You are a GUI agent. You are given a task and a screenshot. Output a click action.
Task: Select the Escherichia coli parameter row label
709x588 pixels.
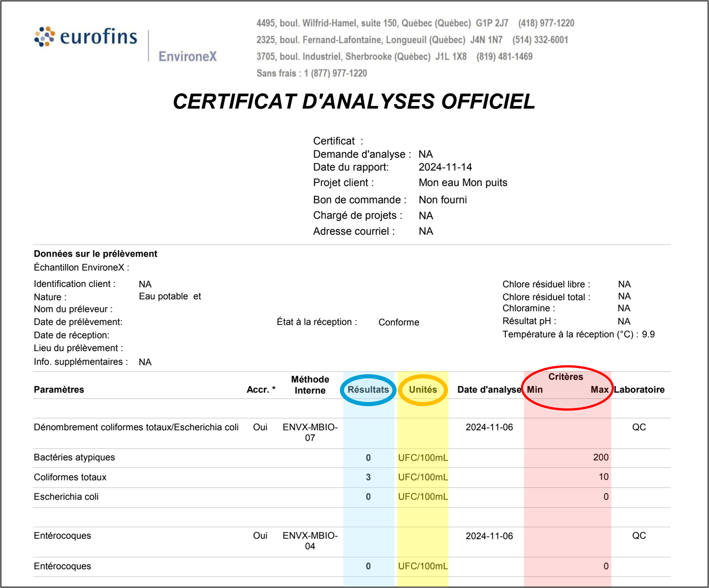click(x=66, y=497)
